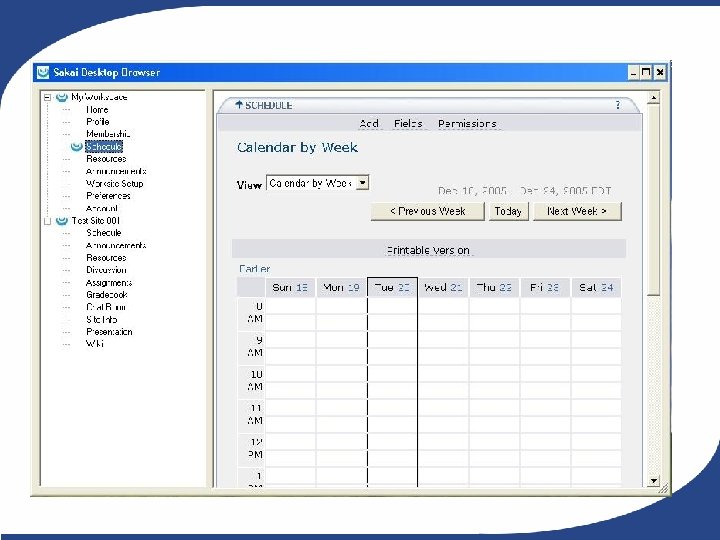
Task: Open the Printable Version link
Action: 428,250
